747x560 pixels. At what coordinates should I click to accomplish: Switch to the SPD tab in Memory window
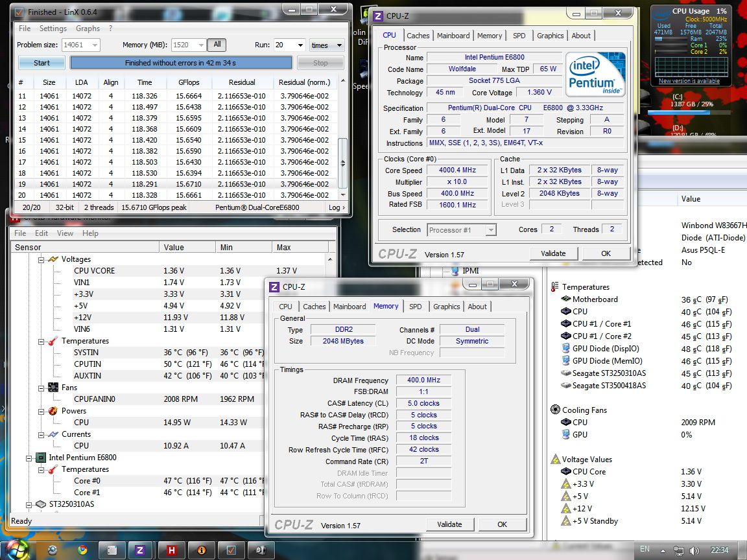pos(415,307)
